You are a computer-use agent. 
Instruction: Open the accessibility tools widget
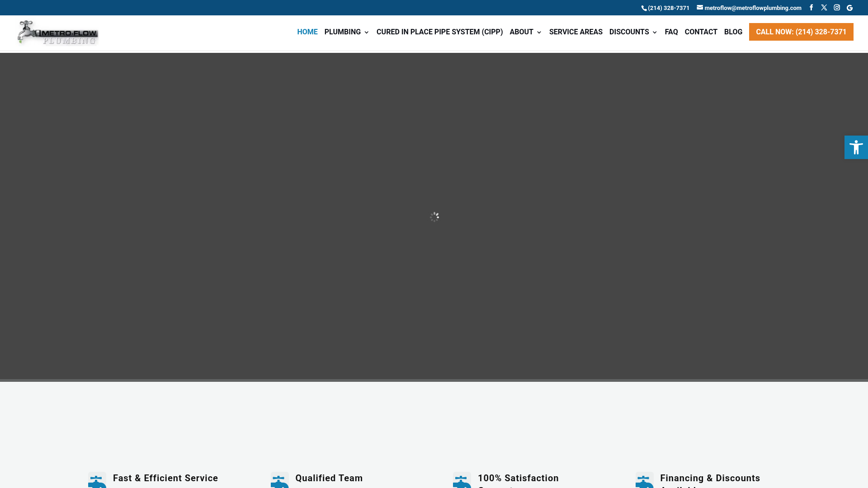tap(856, 147)
